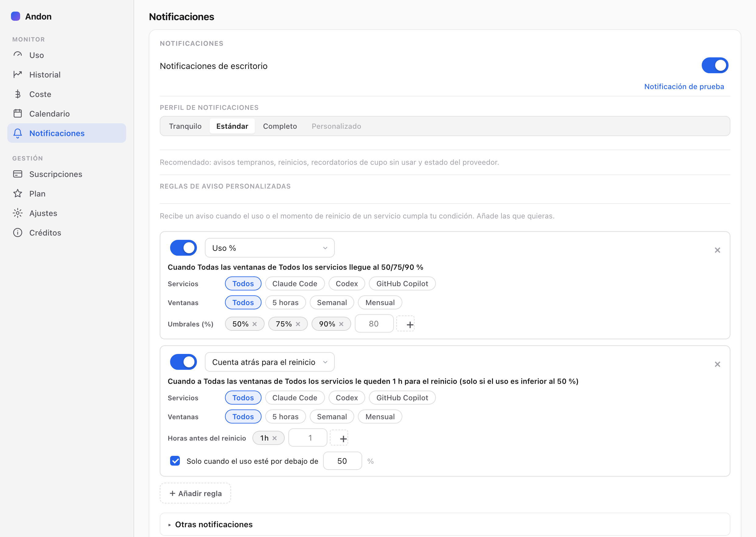This screenshot has width=756, height=537.
Task: Switch to Tranquilo profile
Action: (x=185, y=126)
